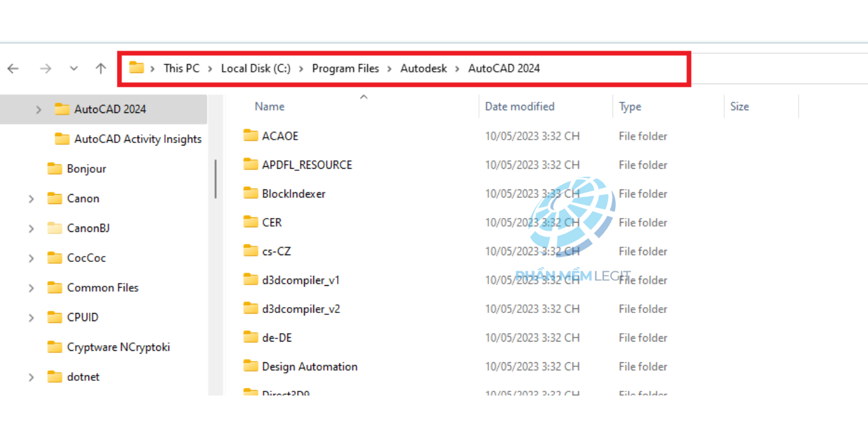This screenshot has width=868, height=436.
Task: Expand CanonBJ tree node
Action: pos(31,229)
